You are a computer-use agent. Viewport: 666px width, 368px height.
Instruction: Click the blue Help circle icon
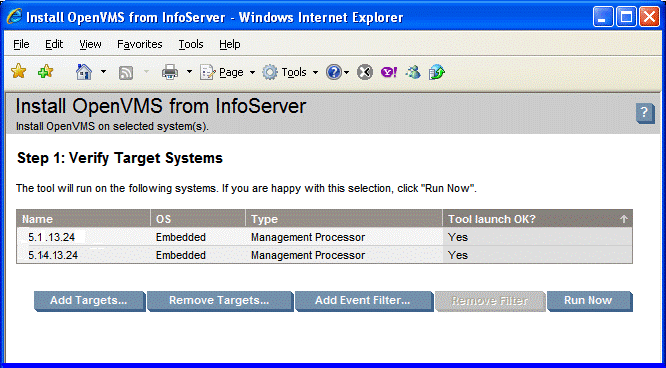[x=334, y=72]
